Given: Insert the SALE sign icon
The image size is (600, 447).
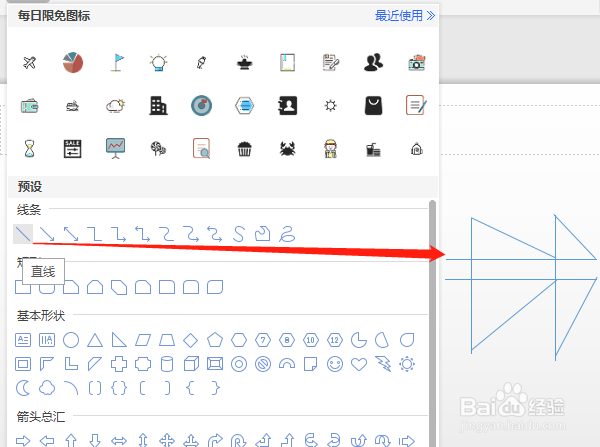Looking at the screenshot, I should [x=72, y=149].
